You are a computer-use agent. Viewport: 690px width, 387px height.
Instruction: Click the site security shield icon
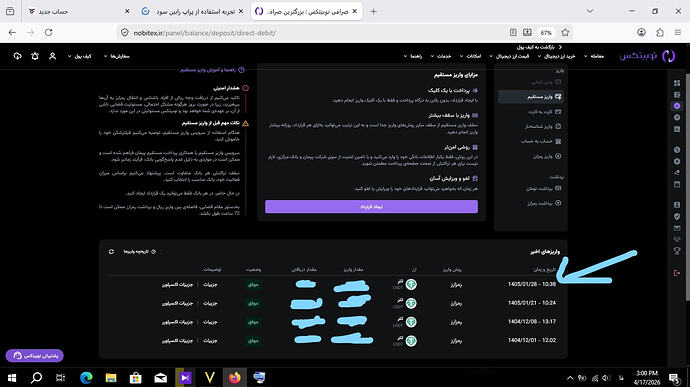point(125,33)
